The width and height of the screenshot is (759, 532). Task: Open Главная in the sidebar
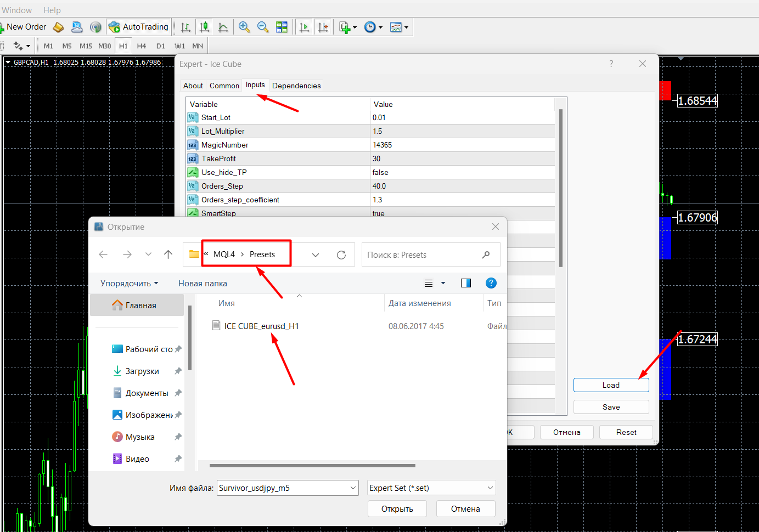coord(137,305)
